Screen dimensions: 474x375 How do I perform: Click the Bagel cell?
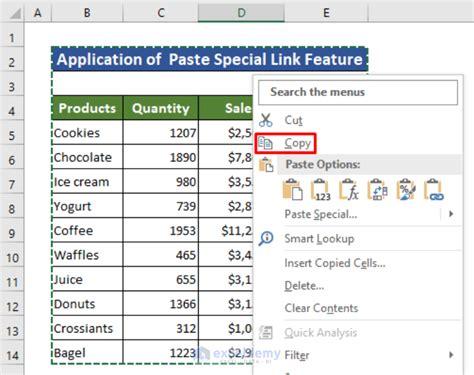[x=87, y=353]
